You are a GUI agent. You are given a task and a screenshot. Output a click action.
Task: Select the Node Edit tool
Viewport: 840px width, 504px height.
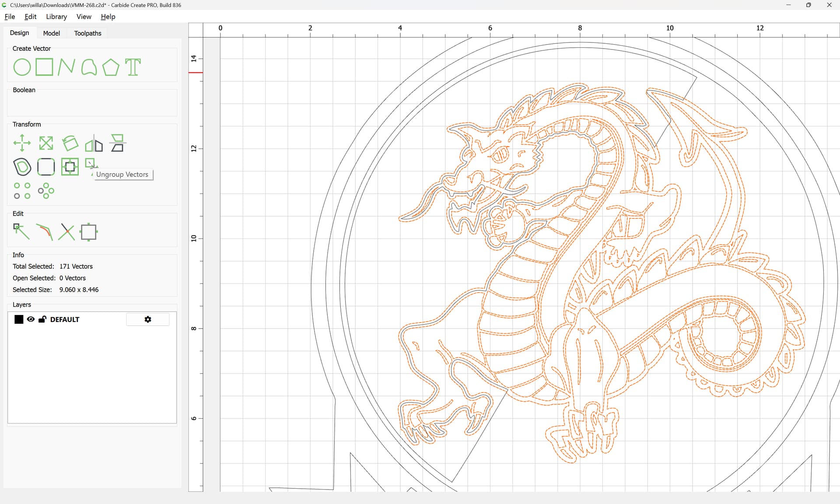21,232
